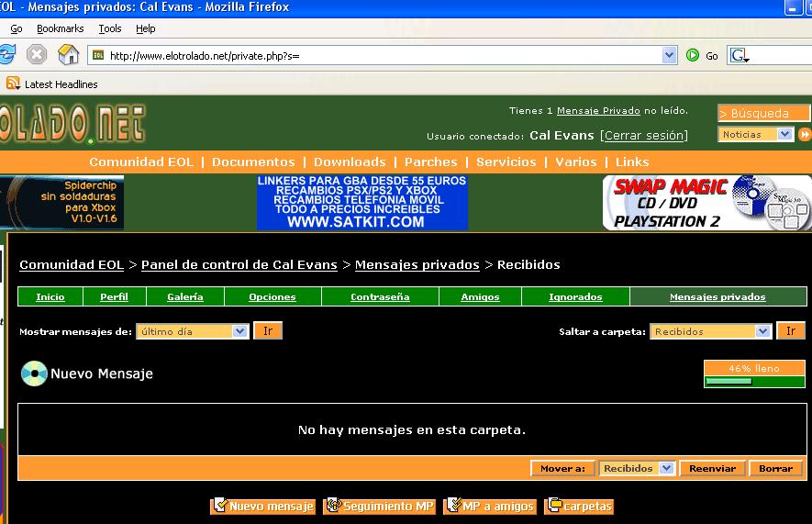Switch to the Inicio tab

50,296
